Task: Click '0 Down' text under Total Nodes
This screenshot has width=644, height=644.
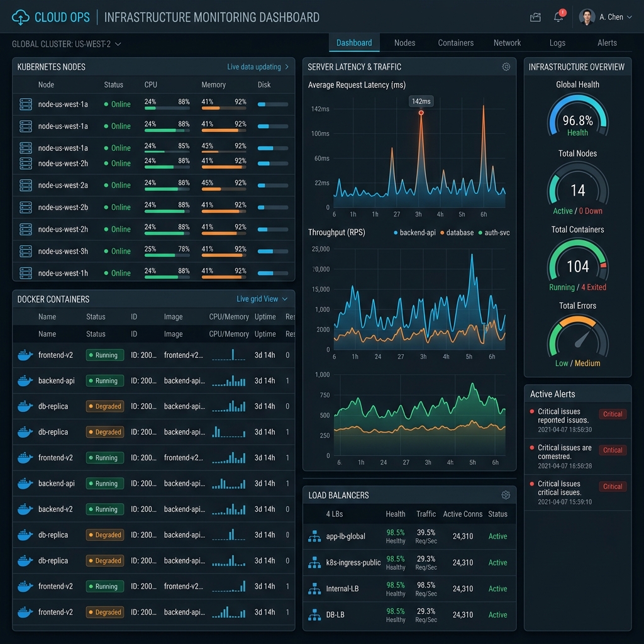Action: pos(591,211)
